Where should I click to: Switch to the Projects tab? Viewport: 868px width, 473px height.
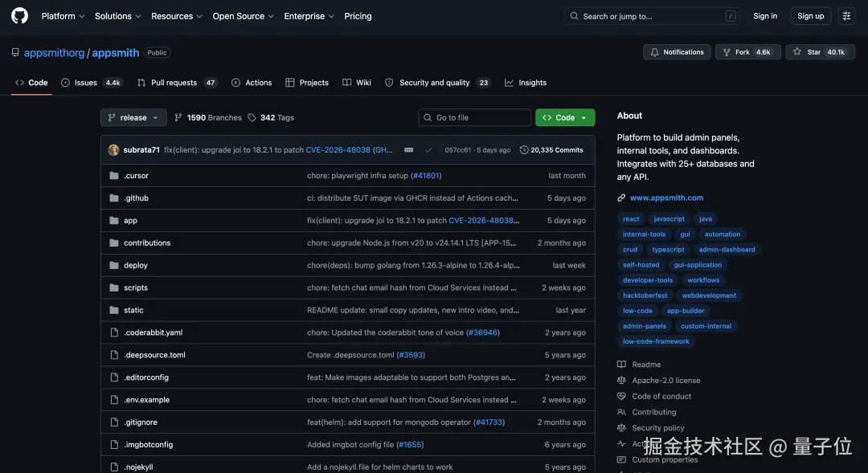tap(307, 83)
